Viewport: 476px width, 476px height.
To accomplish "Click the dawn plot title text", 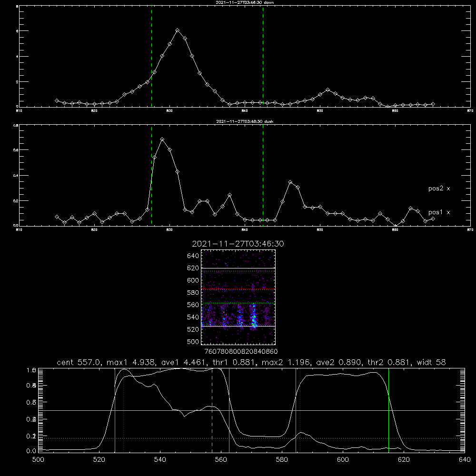I will (245, 2).
